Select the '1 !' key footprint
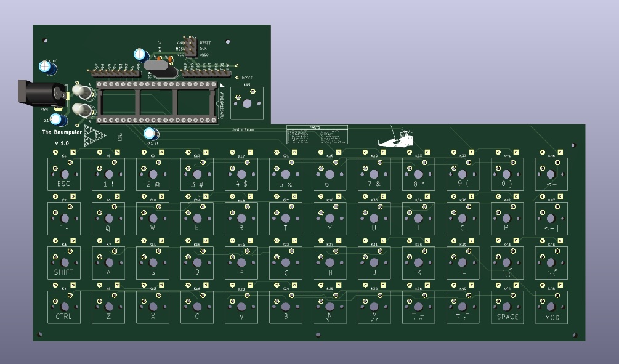Image resolution: width=619 pixels, height=364 pixels. pyautogui.click(x=108, y=174)
